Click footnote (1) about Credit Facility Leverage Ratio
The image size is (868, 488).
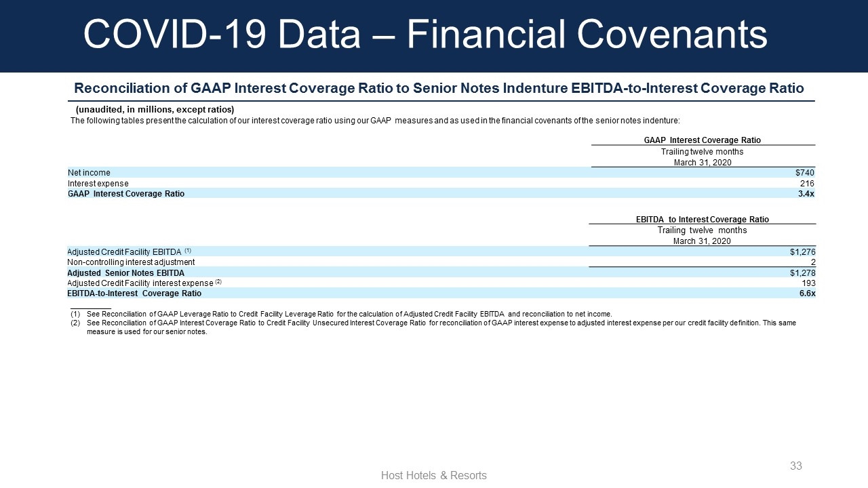coord(341,314)
